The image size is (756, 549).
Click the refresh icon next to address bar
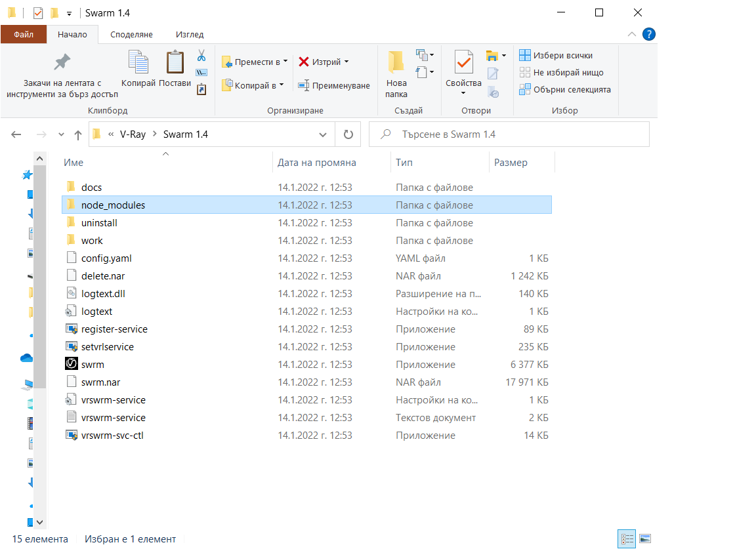pyautogui.click(x=348, y=134)
